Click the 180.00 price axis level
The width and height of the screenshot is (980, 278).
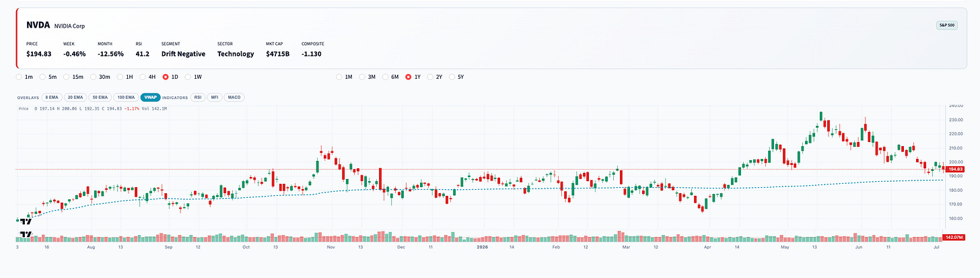pos(955,190)
